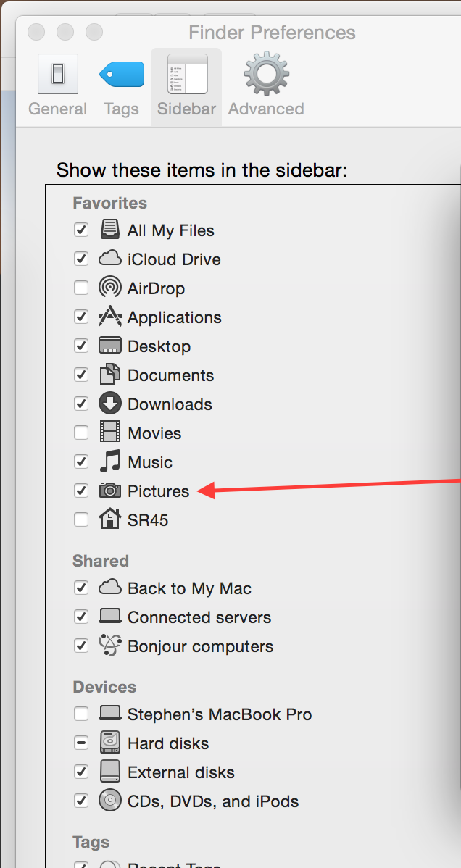Toggle the Hard disks mixed-state checkbox
The image size is (461, 868).
click(81, 743)
